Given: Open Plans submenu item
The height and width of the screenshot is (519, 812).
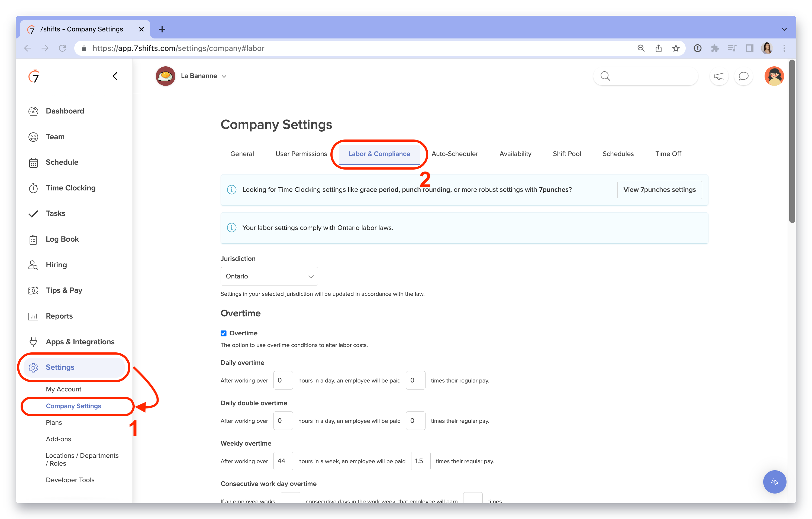Looking at the screenshot, I should (54, 422).
